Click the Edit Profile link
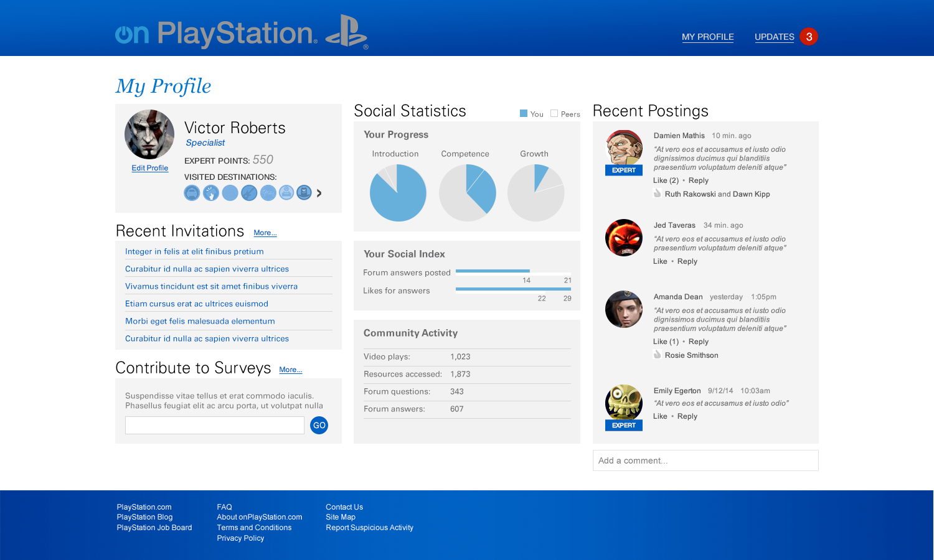 (150, 168)
